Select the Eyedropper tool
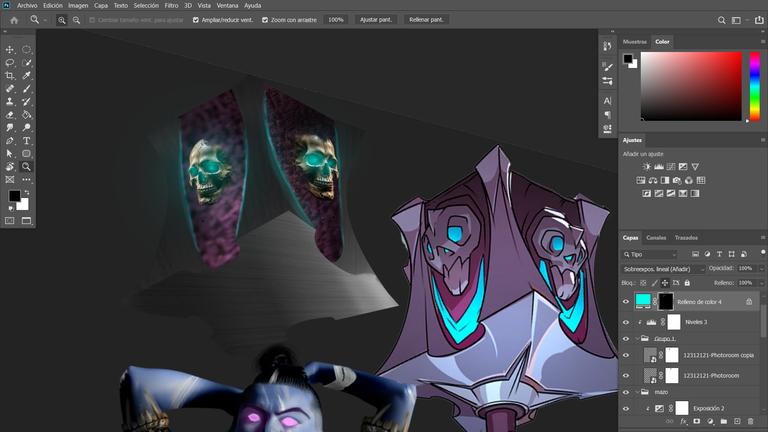The height and width of the screenshot is (432, 768). [x=26, y=75]
